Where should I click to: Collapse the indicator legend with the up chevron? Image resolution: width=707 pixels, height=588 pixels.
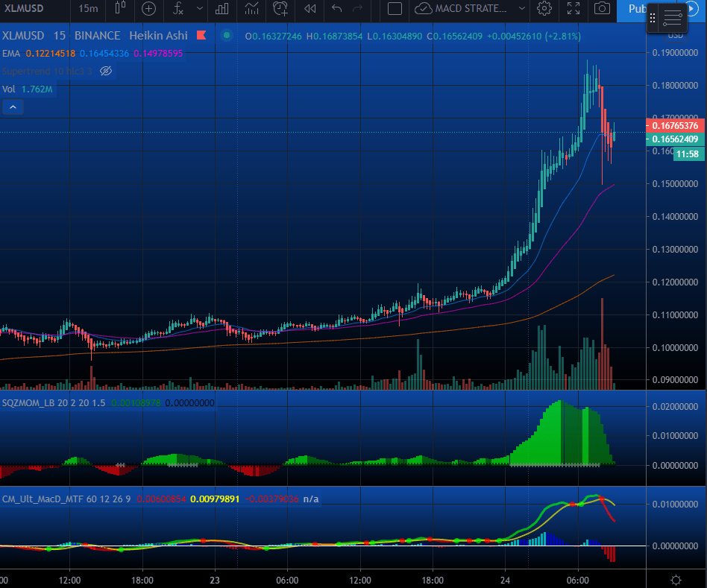click(x=13, y=107)
